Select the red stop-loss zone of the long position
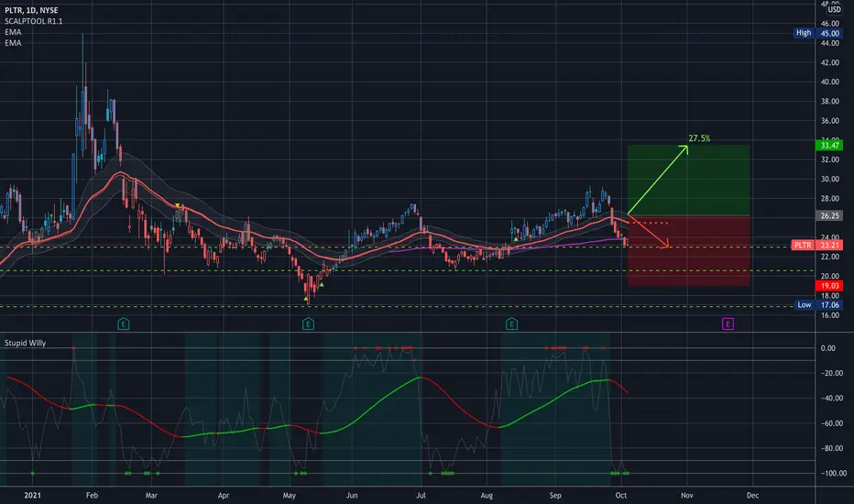 688,251
